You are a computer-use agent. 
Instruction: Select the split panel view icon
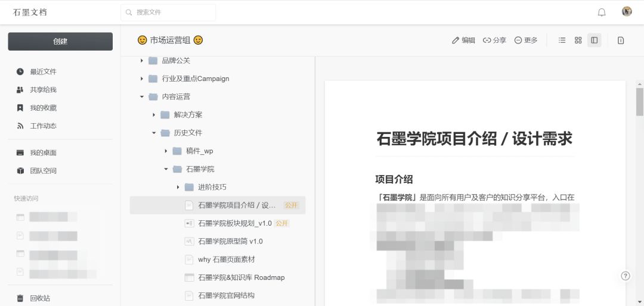click(595, 40)
